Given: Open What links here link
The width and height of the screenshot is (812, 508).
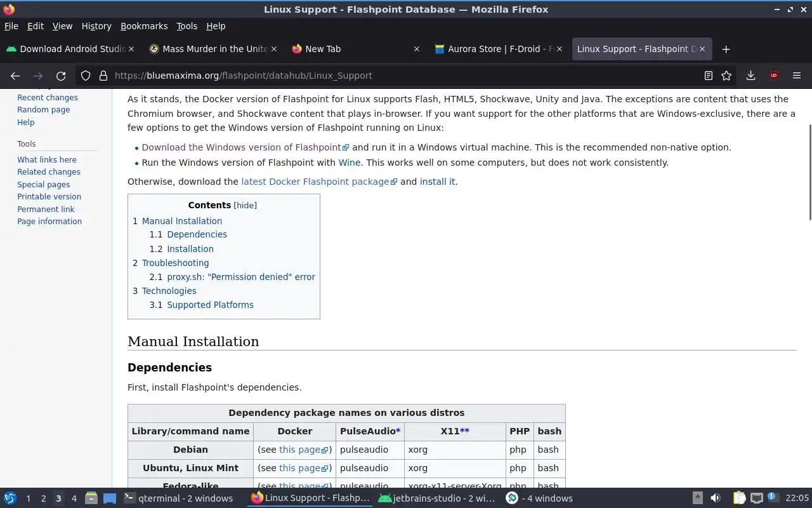Looking at the screenshot, I should [x=47, y=160].
